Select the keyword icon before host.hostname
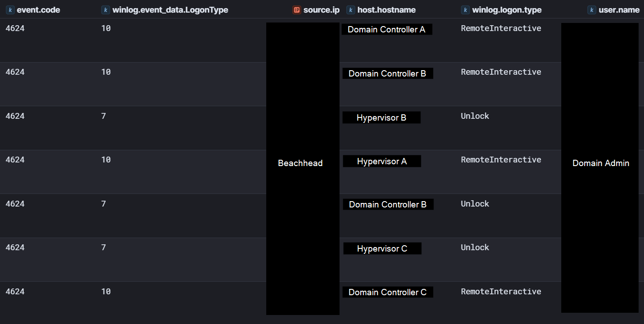This screenshot has height=324, width=644. click(351, 10)
